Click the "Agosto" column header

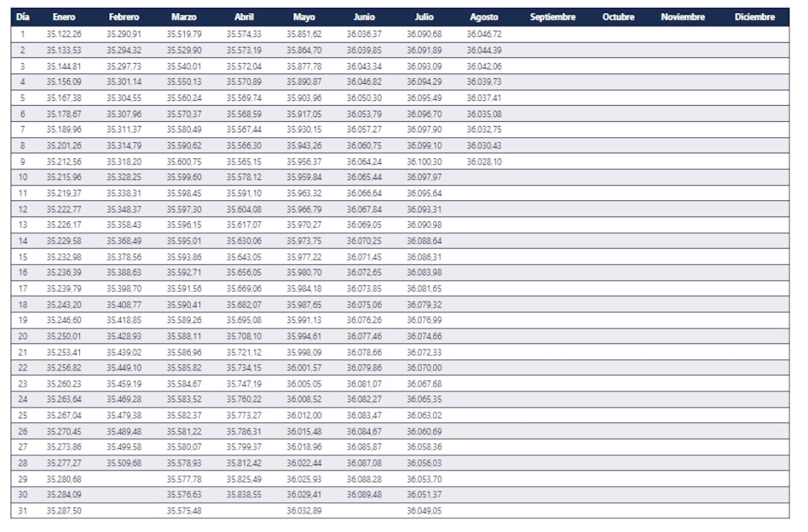484,17
